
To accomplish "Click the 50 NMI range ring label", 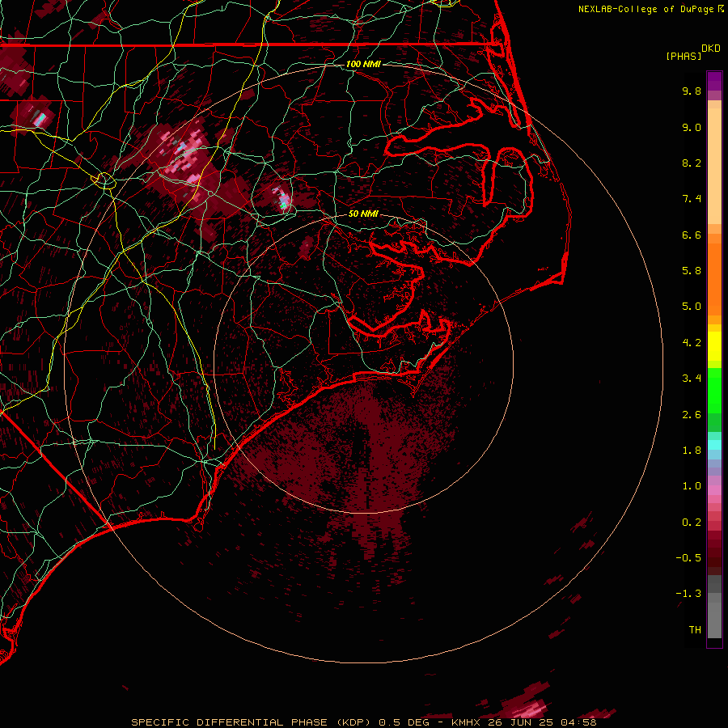I will click(363, 214).
